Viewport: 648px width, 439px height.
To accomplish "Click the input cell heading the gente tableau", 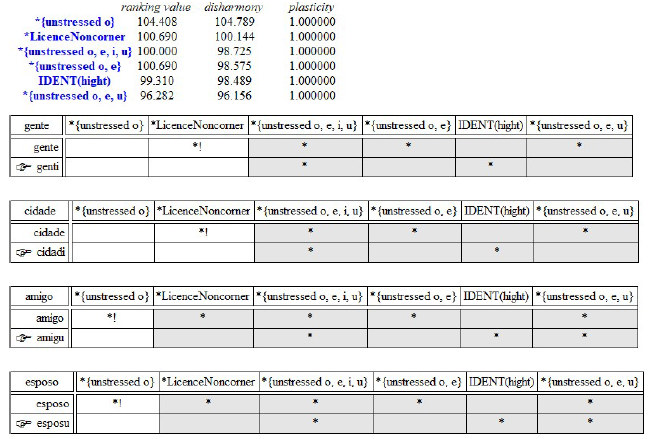I will [37, 126].
